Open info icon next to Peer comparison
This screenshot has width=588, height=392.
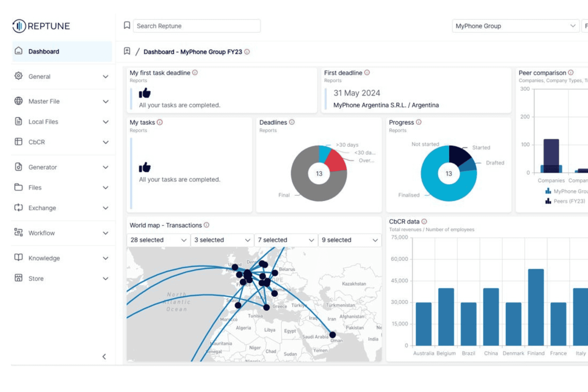pos(571,73)
